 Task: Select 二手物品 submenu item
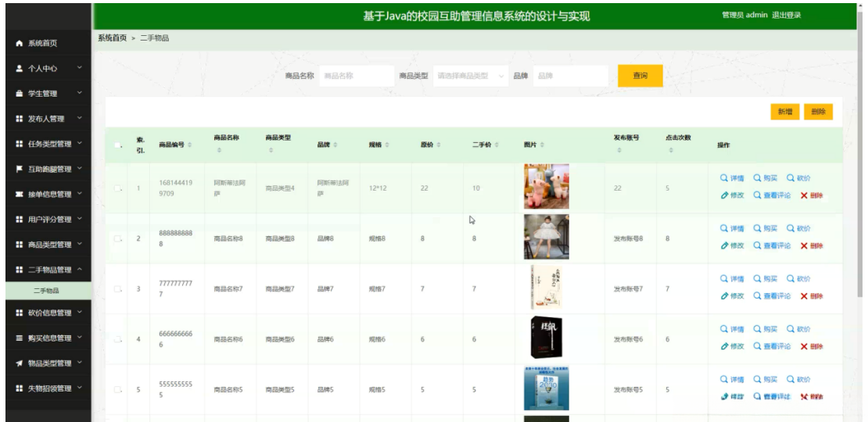(48, 291)
